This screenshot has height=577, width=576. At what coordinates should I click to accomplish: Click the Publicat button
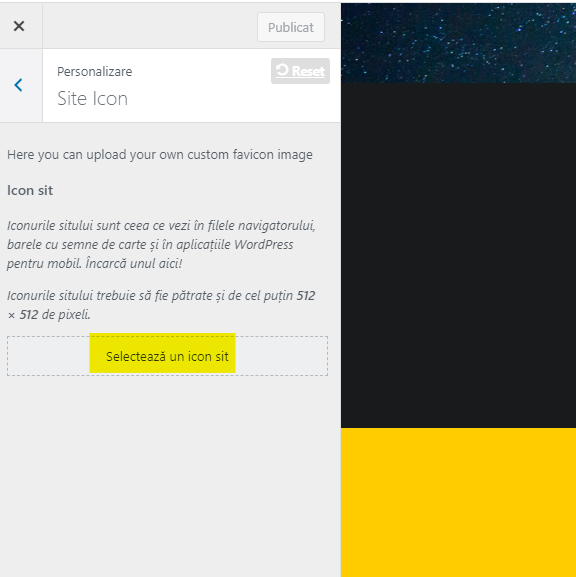point(291,27)
